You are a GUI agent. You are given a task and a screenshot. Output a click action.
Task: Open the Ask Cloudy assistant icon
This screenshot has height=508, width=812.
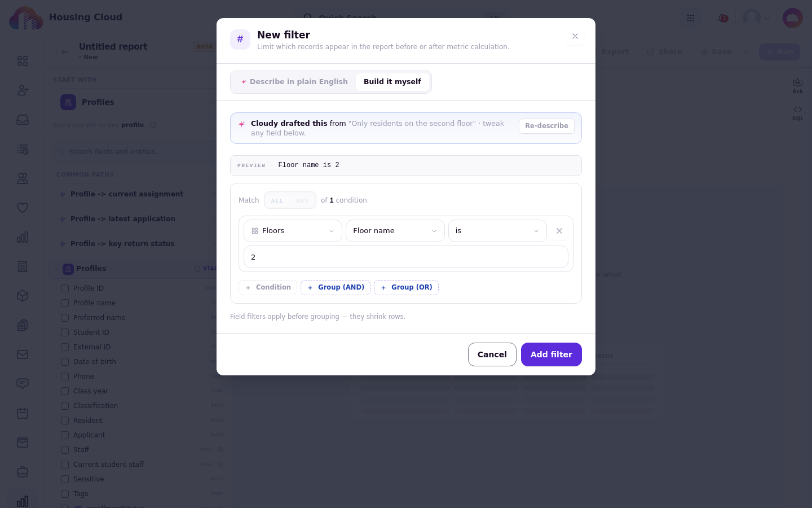[797, 86]
